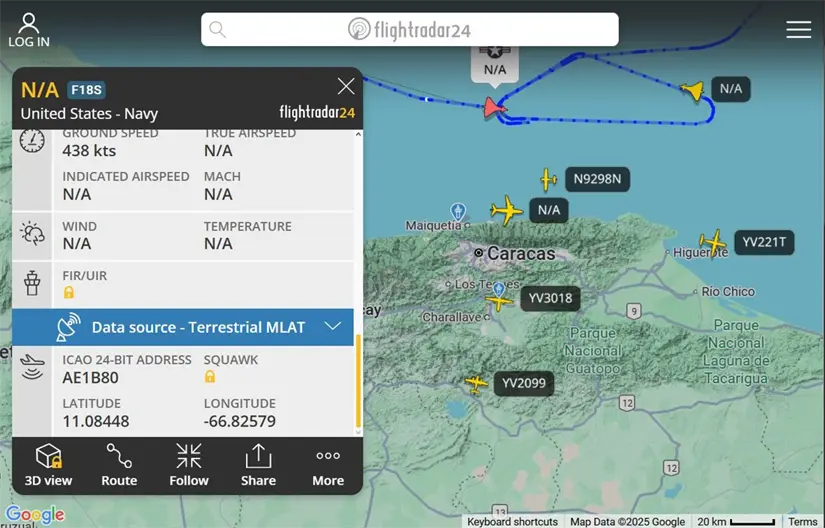Follow the selected F18S aircraft
The width and height of the screenshot is (825, 528).
click(189, 465)
